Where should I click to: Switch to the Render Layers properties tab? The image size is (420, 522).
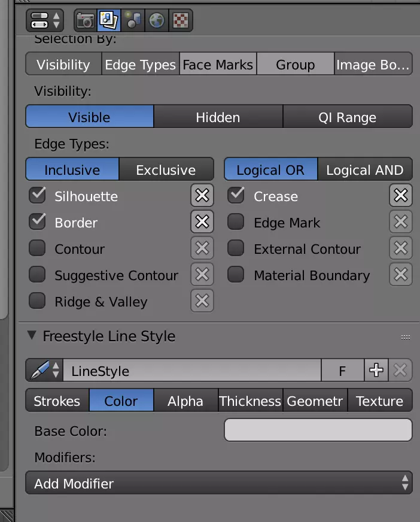[109, 20]
